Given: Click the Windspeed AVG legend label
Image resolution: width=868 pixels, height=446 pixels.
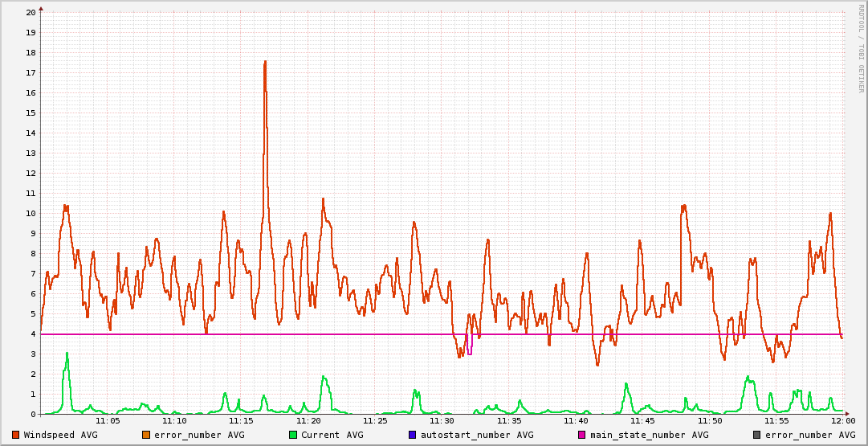Looking at the screenshot, I should 60,435.
